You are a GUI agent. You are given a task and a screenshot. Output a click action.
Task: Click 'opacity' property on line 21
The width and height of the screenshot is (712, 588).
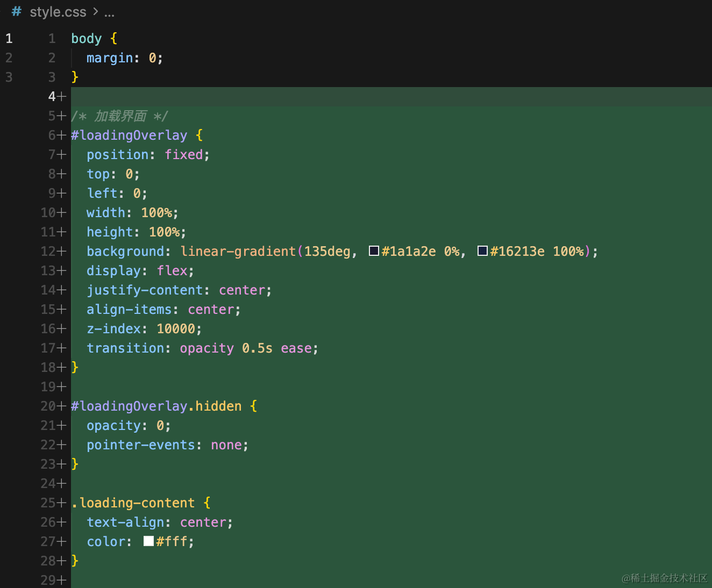tap(113, 426)
